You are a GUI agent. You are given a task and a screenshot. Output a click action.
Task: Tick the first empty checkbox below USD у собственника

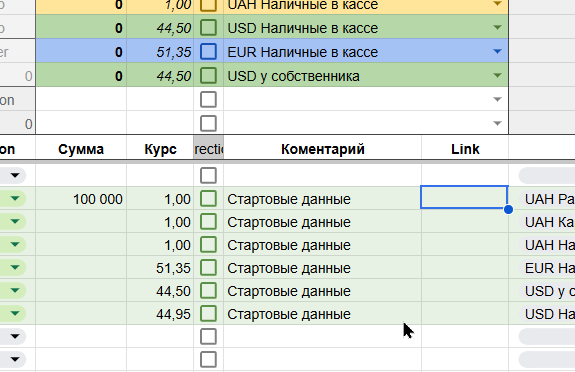(208, 99)
